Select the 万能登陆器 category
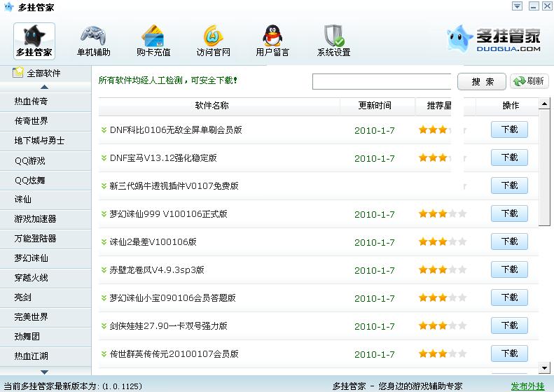 pos(46,239)
